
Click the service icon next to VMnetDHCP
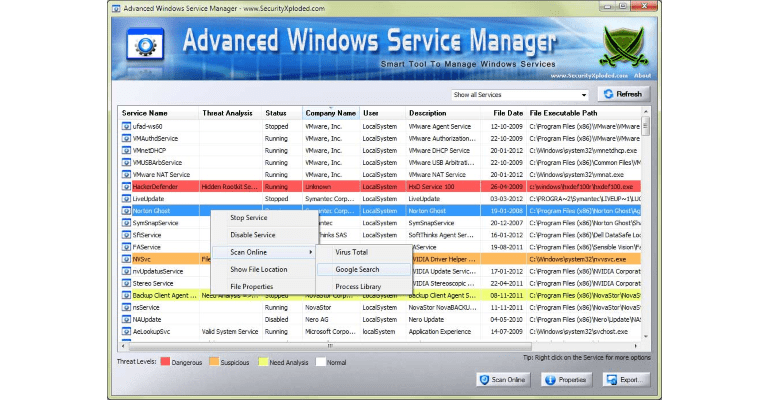[125, 151]
